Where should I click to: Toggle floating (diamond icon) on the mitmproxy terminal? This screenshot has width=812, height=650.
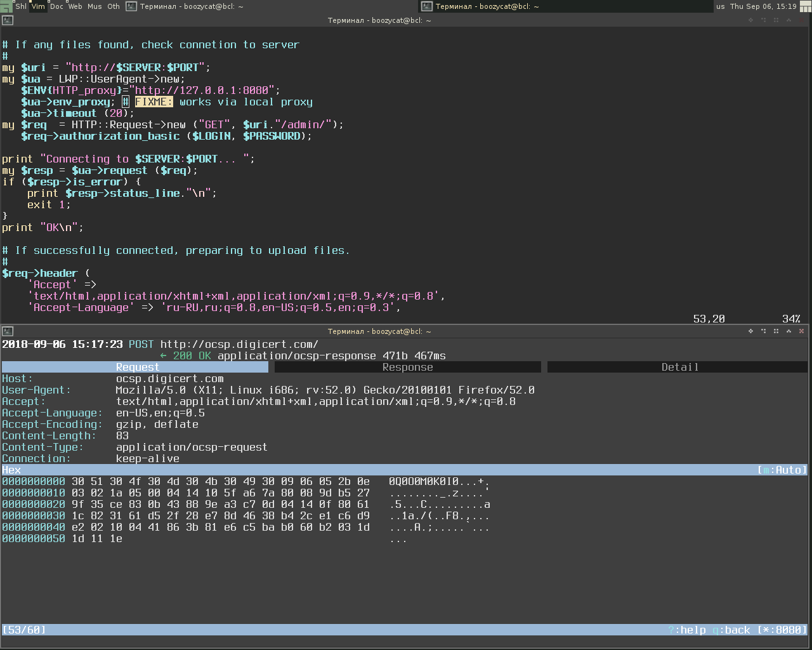[750, 331]
